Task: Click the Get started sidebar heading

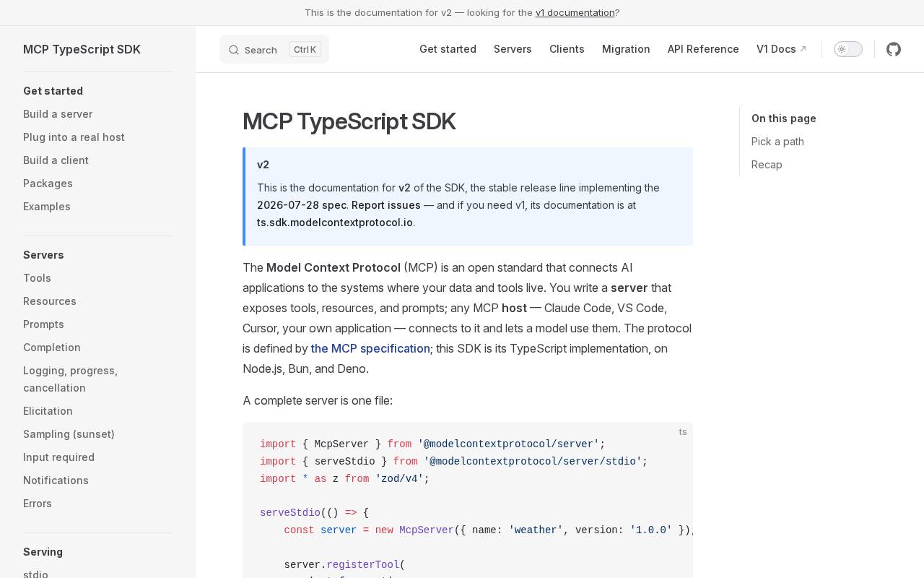Action: (x=53, y=91)
